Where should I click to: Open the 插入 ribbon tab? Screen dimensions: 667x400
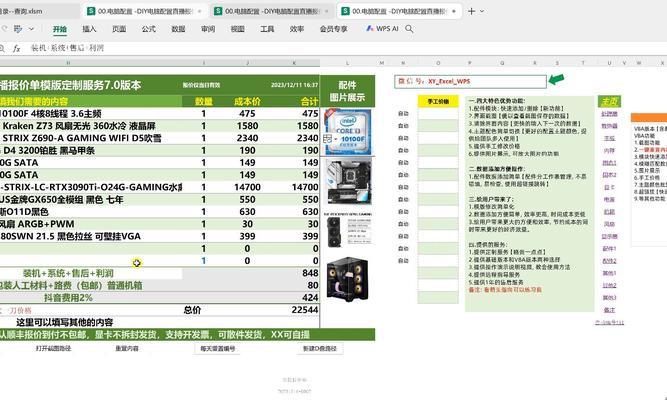[89, 29]
